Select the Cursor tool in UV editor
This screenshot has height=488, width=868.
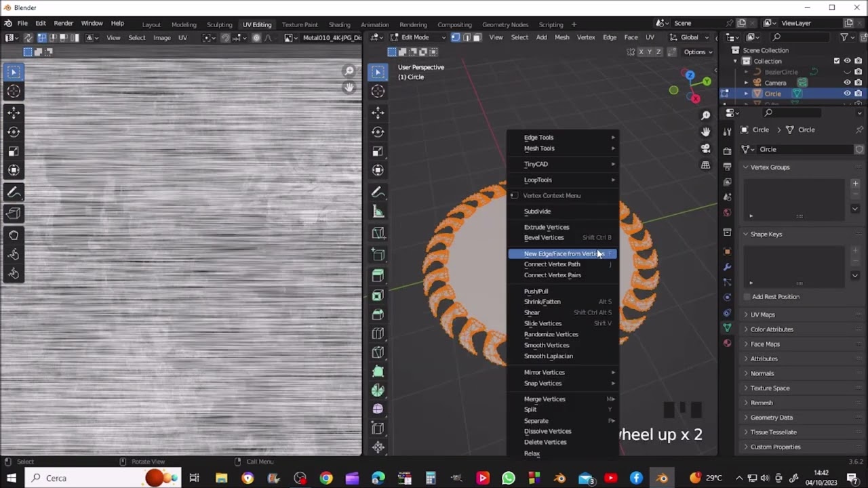coord(14,91)
